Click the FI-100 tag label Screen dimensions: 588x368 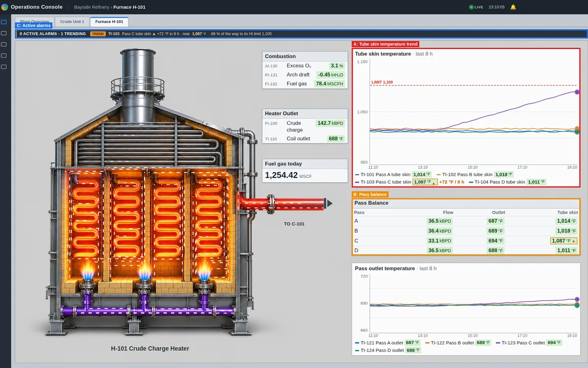tap(271, 123)
